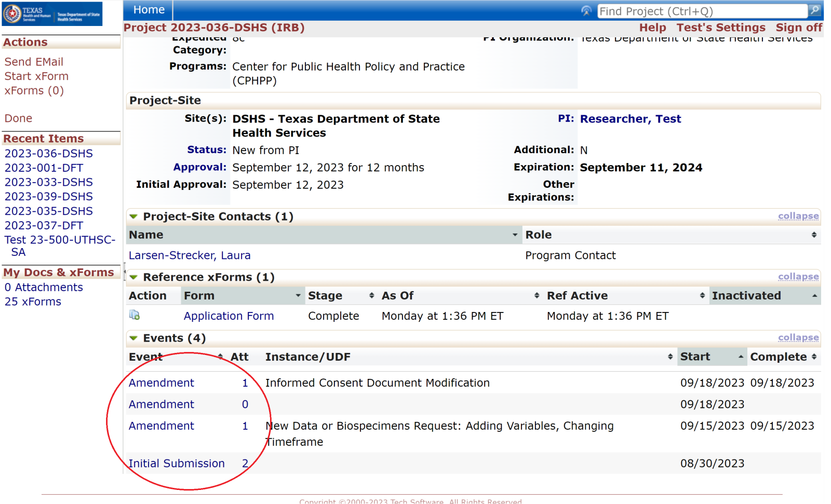The height and width of the screenshot is (504, 831).
Task: Sort xForms using the Stage column arrow
Action: click(x=371, y=295)
